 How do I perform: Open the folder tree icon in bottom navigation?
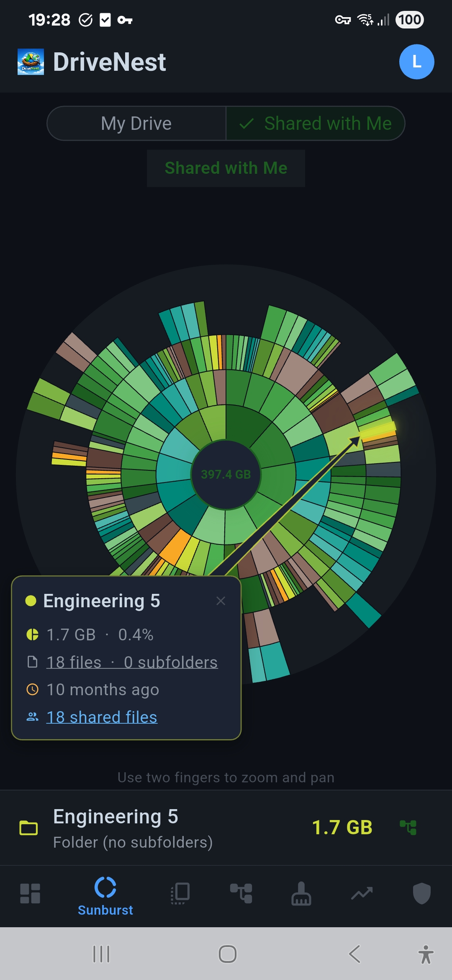coord(241,893)
